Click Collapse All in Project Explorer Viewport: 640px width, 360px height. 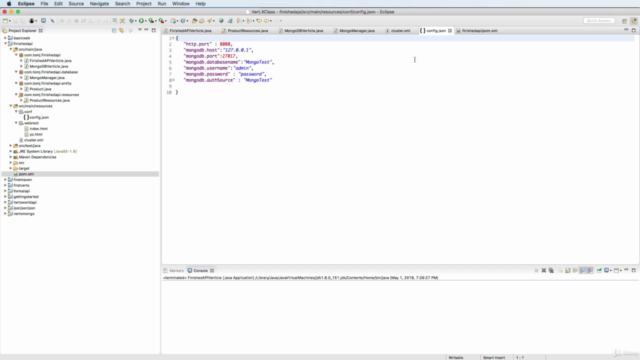[114, 31]
